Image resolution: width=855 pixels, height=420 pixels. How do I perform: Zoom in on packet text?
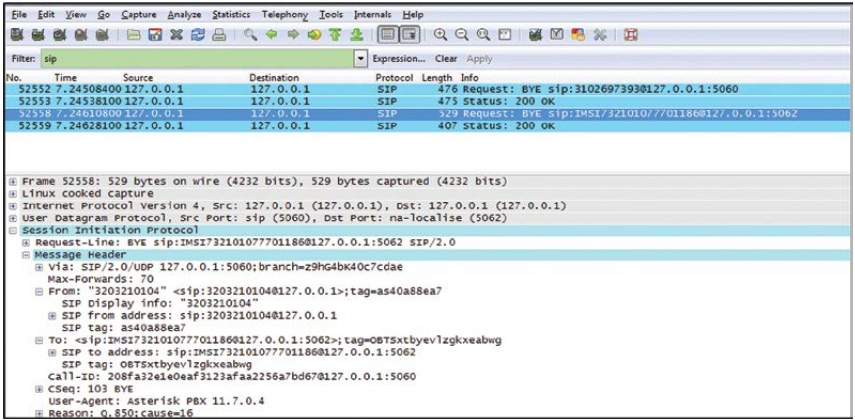441,35
